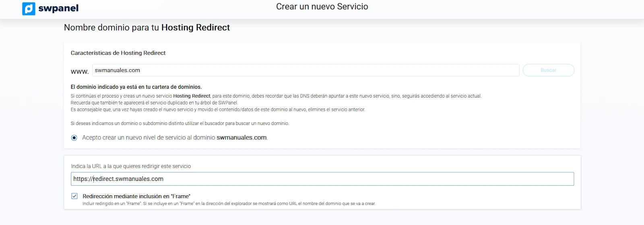Screen dimensions: 644x225
Task: Click the swpanel logo icon
Action: point(29,8)
